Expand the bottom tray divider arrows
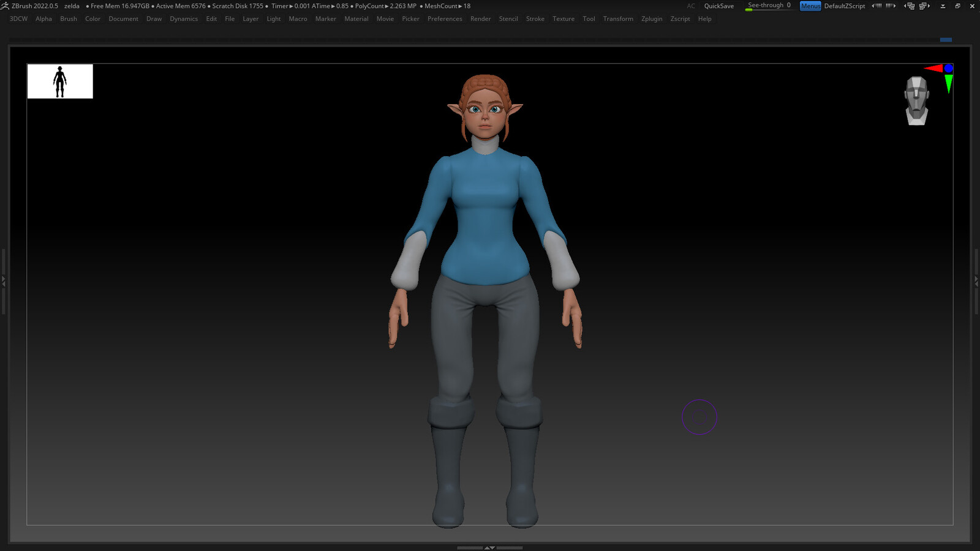The image size is (980, 551). 489,548
